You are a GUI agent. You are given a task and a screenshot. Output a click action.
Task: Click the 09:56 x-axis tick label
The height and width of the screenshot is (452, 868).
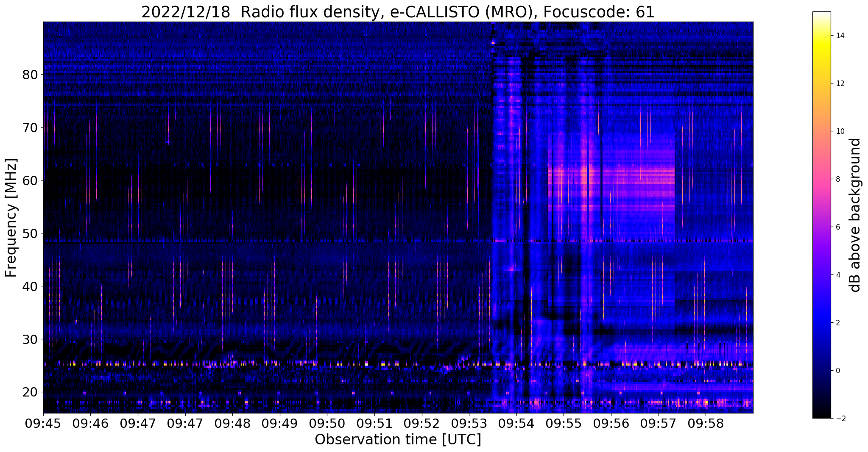[x=611, y=423]
